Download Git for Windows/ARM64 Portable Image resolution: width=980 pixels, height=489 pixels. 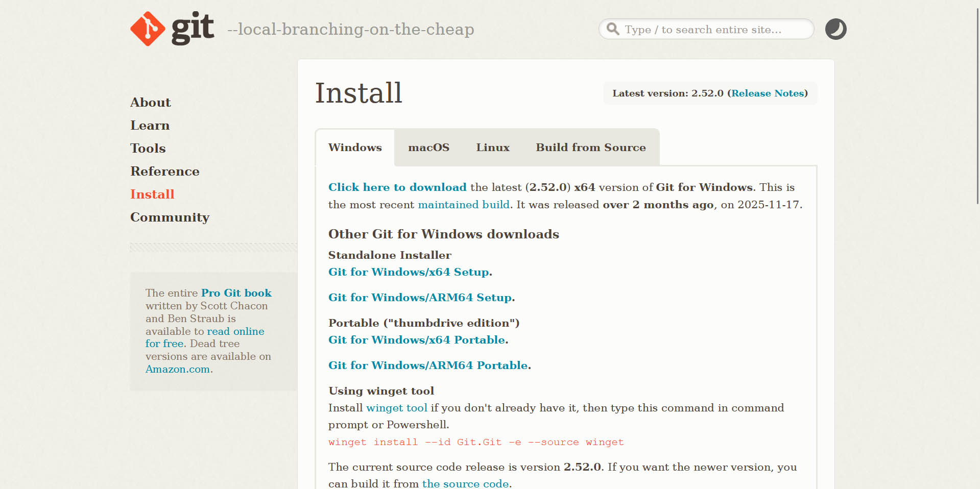tap(428, 365)
